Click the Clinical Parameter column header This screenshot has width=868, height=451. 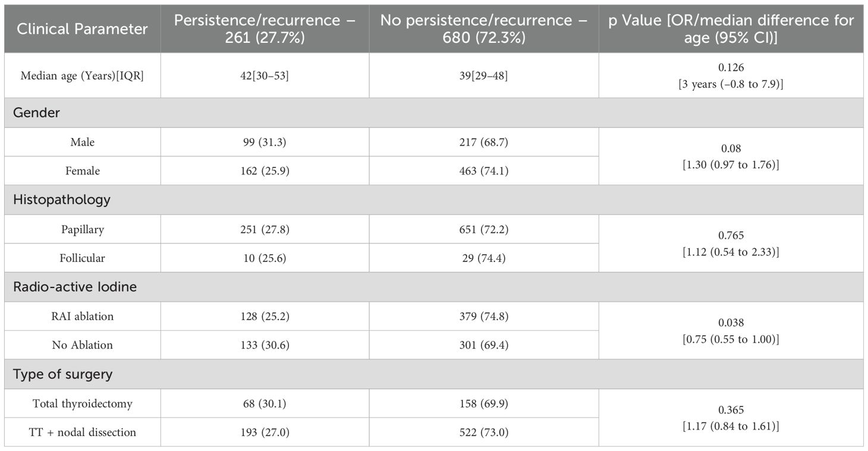pos(82,29)
